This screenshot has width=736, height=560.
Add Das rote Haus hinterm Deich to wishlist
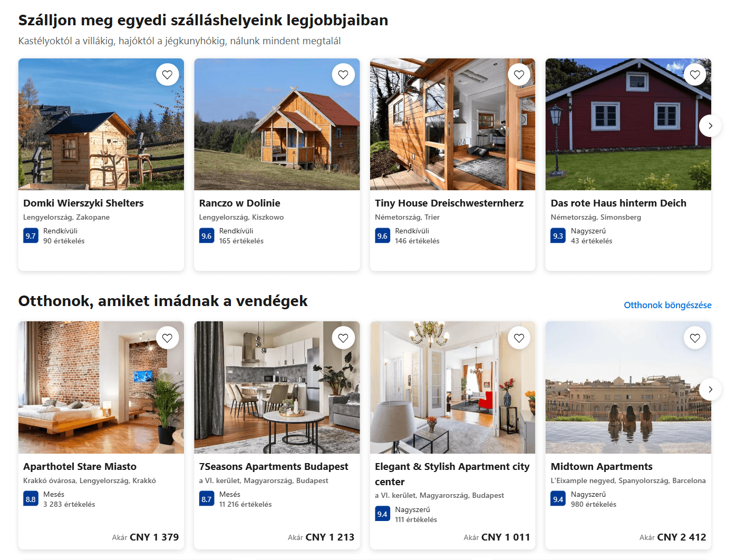[695, 75]
